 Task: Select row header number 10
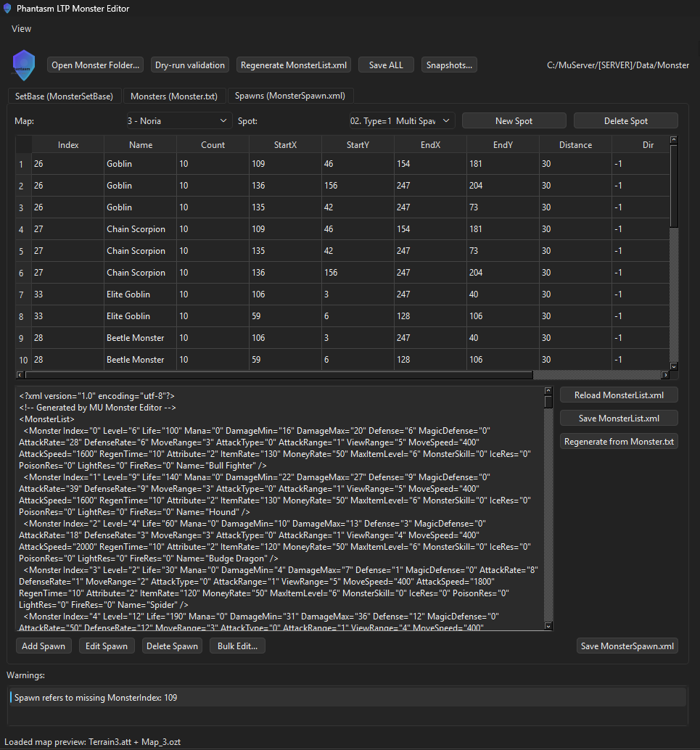click(x=23, y=360)
